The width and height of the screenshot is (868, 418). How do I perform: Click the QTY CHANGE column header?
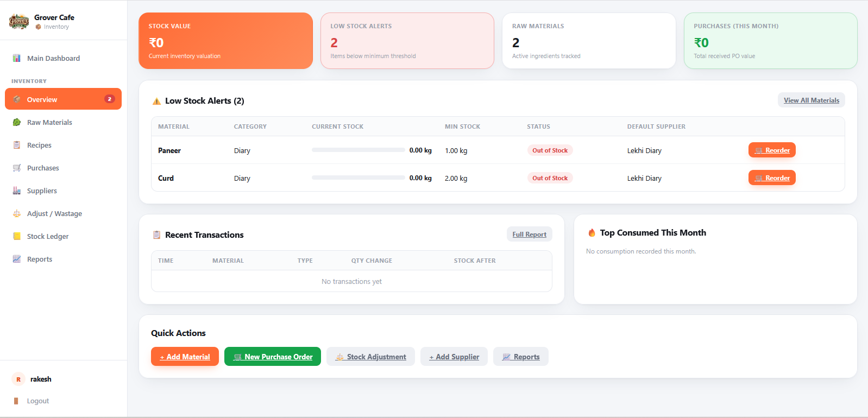click(x=372, y=261)
